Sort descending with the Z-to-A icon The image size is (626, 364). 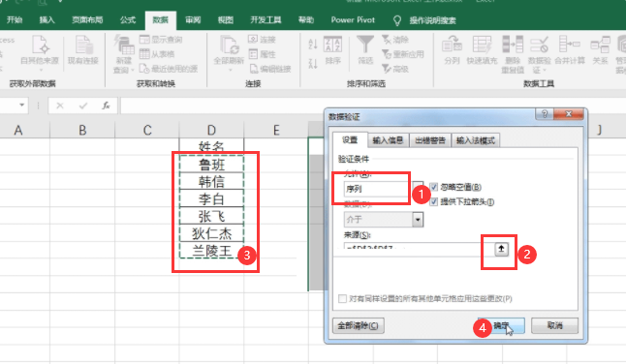click(313, 63)
